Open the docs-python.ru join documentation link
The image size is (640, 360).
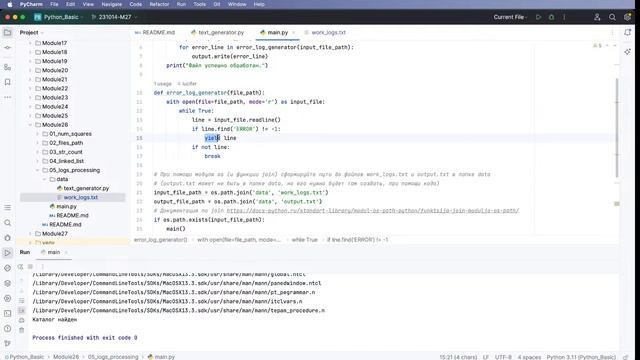373,211
